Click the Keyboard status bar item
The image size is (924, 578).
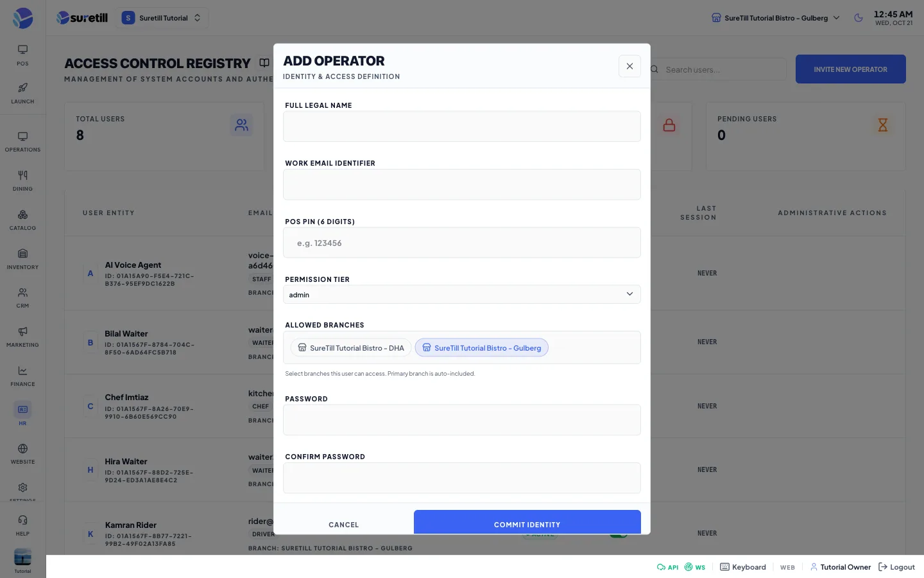pyautogui.click(x=743, y=567)
